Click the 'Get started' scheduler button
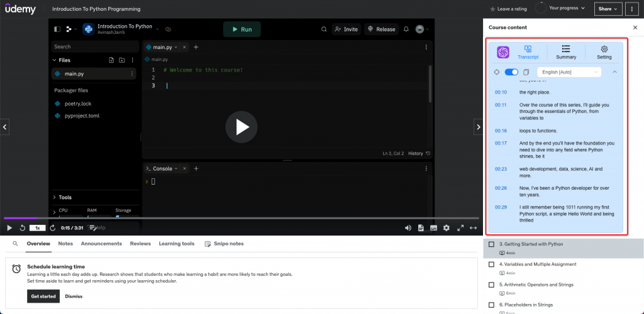The height and width of the screenshot is (314, 644). click(x=43, y=296)
